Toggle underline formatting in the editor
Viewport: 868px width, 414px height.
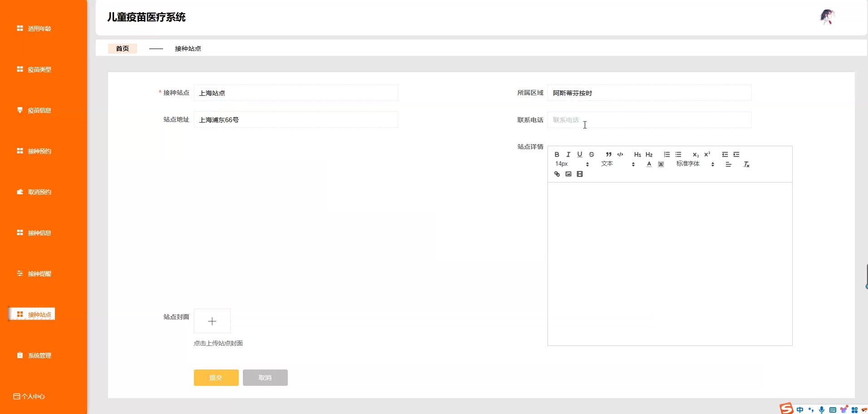pyautogui.click(x=580, y=154)
